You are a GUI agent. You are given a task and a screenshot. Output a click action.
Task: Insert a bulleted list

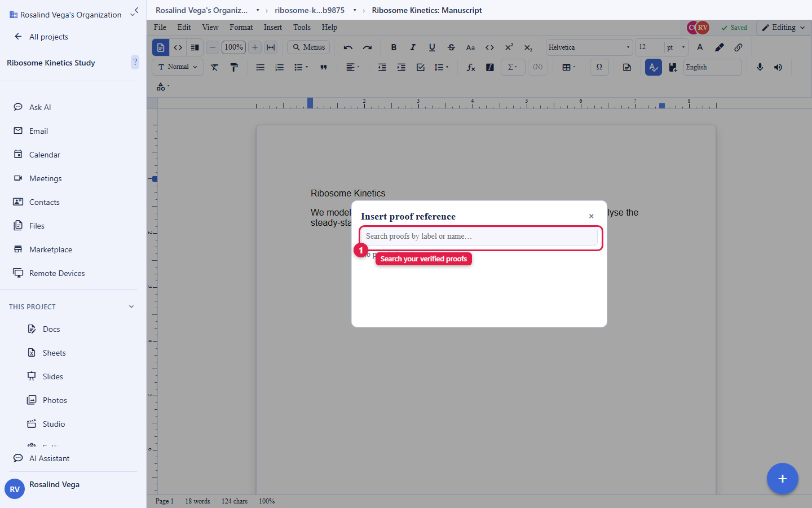[260, 67]
